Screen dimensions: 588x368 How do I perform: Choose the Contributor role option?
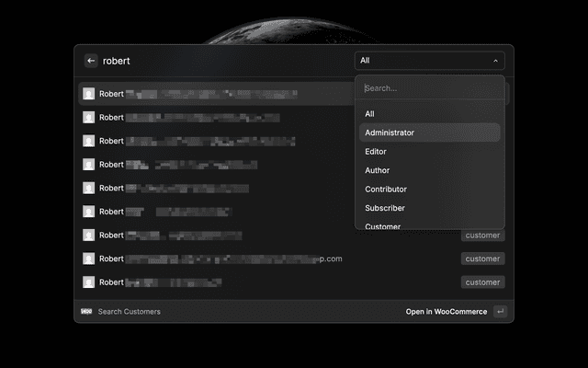coord(386,190)
